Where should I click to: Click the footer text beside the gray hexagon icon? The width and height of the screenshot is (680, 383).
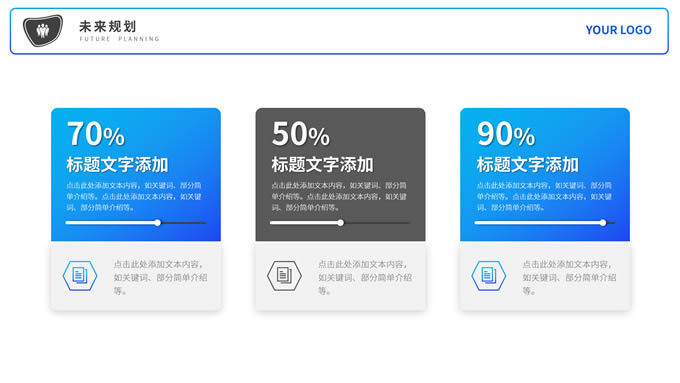[365, 278]
